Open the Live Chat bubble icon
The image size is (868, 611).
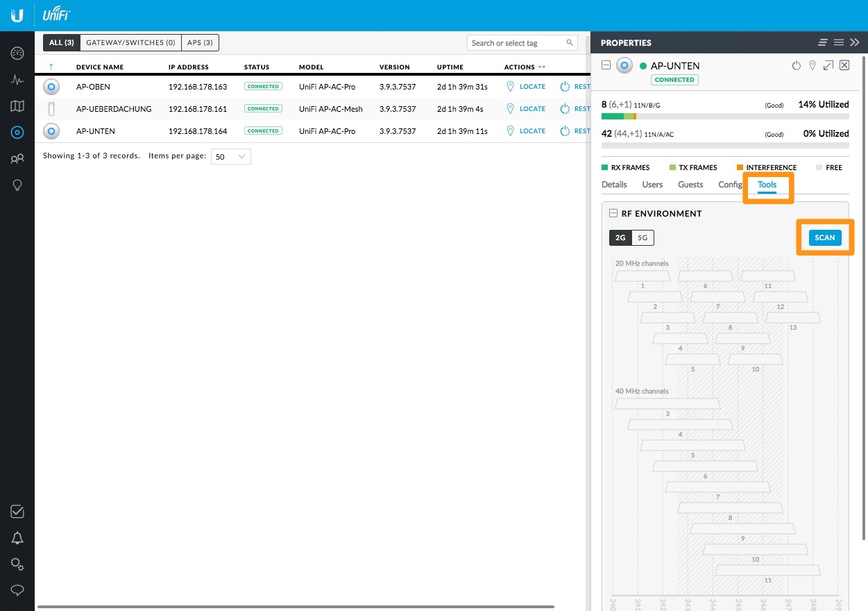(x=17, y=591)
